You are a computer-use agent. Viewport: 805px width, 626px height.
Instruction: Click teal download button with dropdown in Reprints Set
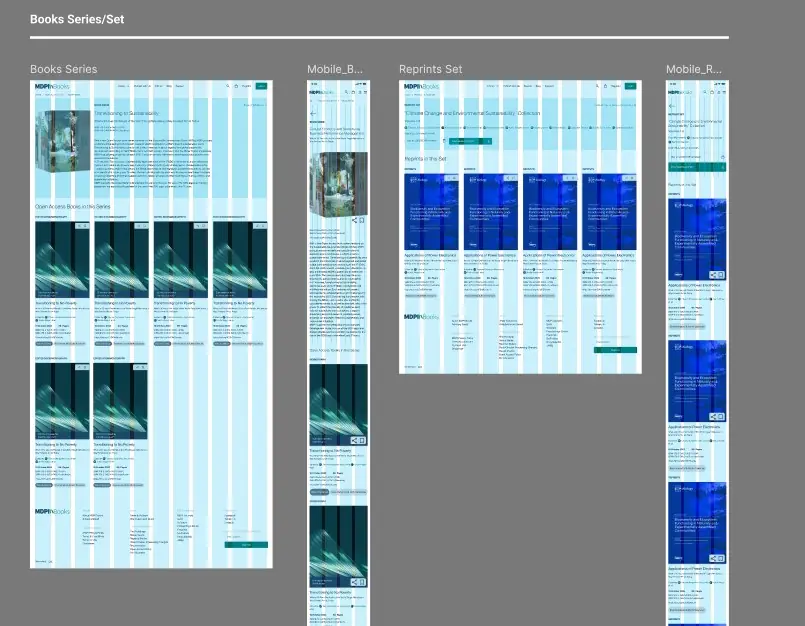(x=470, y=141)
